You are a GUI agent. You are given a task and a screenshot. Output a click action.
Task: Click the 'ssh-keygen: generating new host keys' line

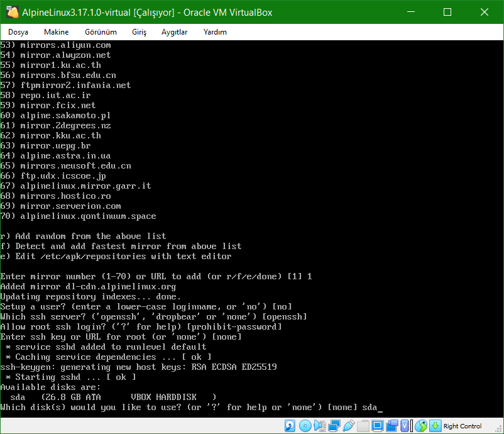tap(138, 367)
